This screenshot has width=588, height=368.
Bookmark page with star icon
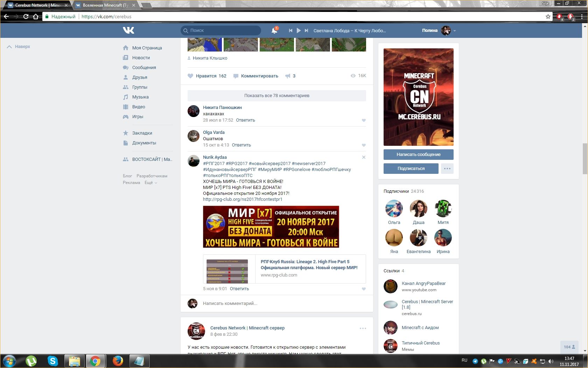548,16
